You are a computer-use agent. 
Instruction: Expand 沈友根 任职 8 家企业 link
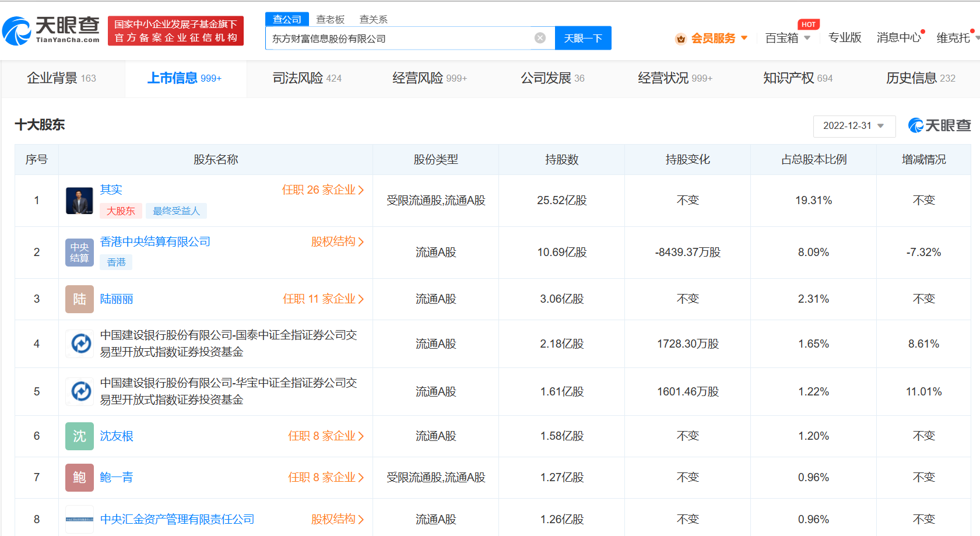pos(326,436)
